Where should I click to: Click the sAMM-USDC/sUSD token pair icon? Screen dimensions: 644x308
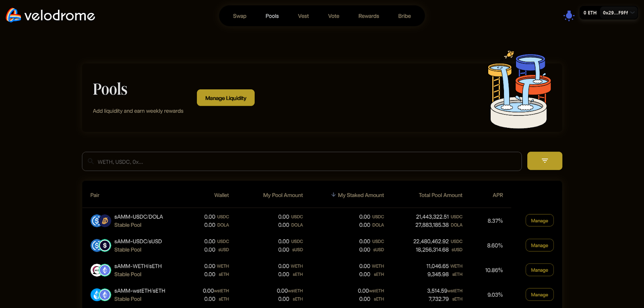point(101,245)
